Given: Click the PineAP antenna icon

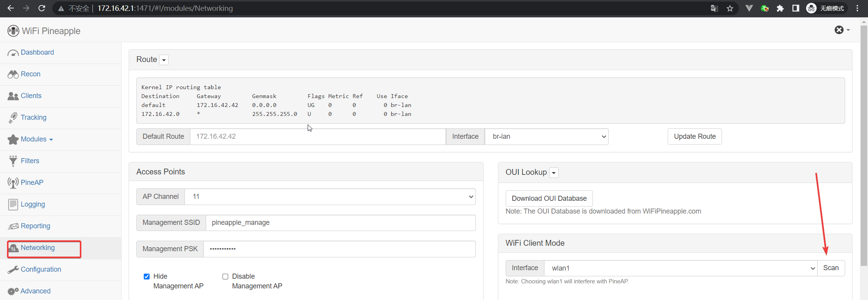Looking at the screenshot, I should pyautogui.click(x=13, y=183).
